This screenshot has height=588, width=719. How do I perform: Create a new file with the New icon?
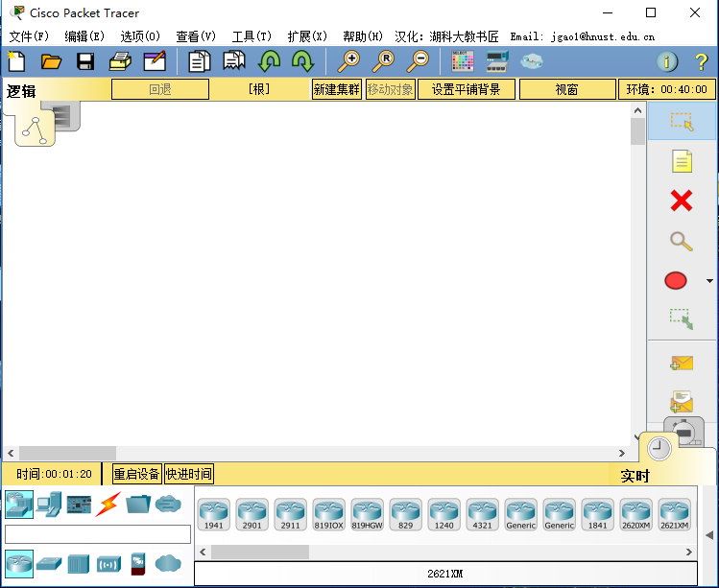[16, 61]
